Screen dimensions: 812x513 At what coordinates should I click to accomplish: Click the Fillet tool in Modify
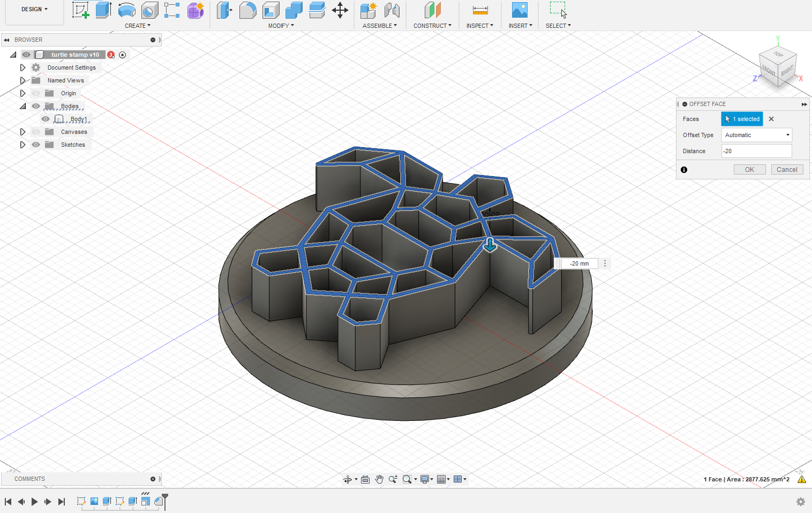[x=247, y=10]
